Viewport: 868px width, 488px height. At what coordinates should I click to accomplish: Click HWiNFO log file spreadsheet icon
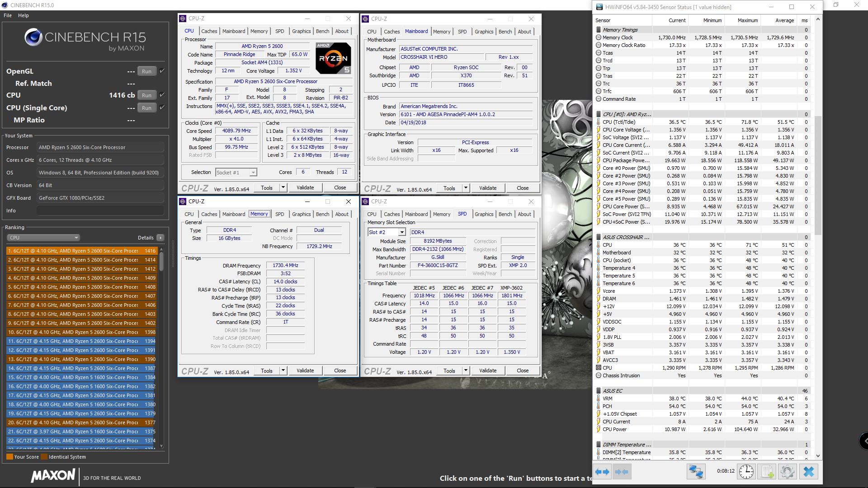[767, 472]
